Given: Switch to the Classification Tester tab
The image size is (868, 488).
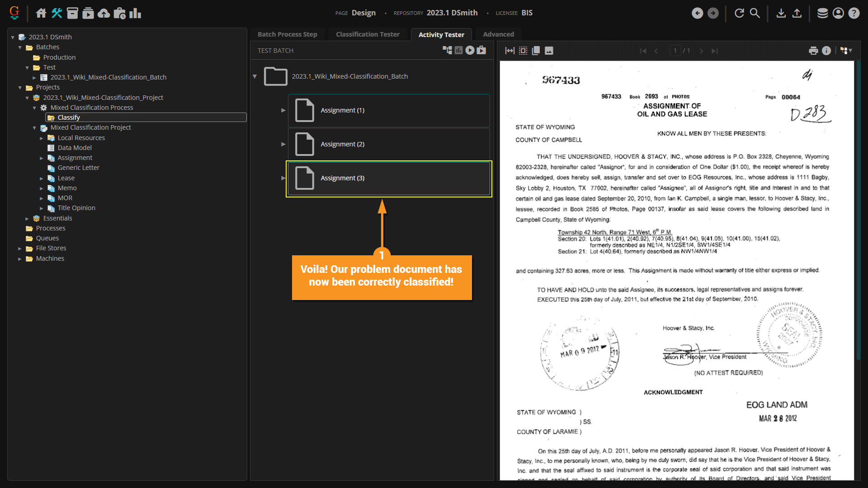Looking at the screenshot, I should pos(368,34).
